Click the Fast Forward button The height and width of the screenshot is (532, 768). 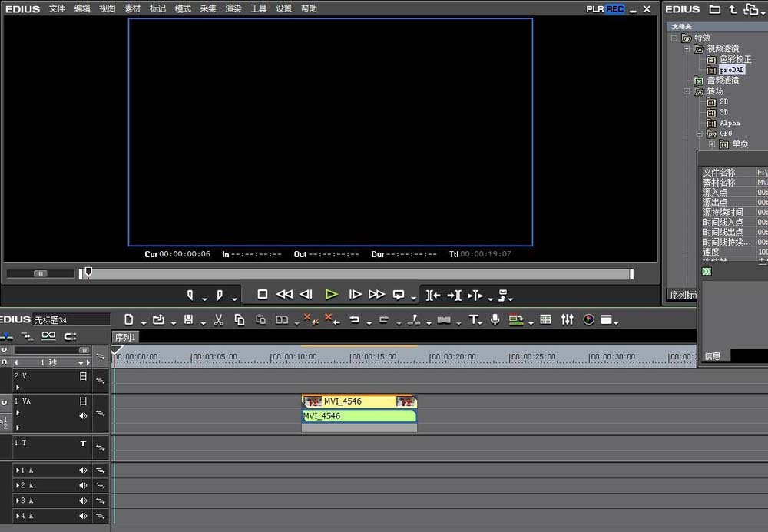pos(376,294)
